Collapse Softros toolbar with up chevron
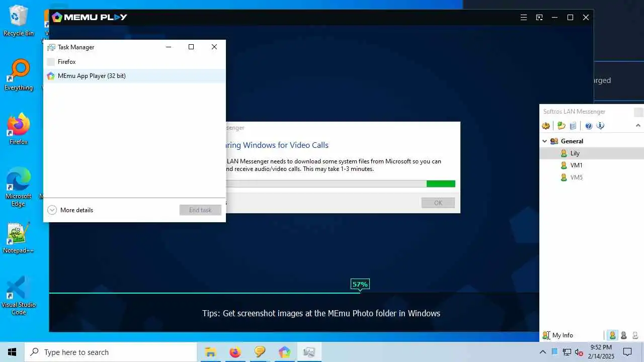The height and width of the screenshot is (362, 644). [x=638, y=126]
